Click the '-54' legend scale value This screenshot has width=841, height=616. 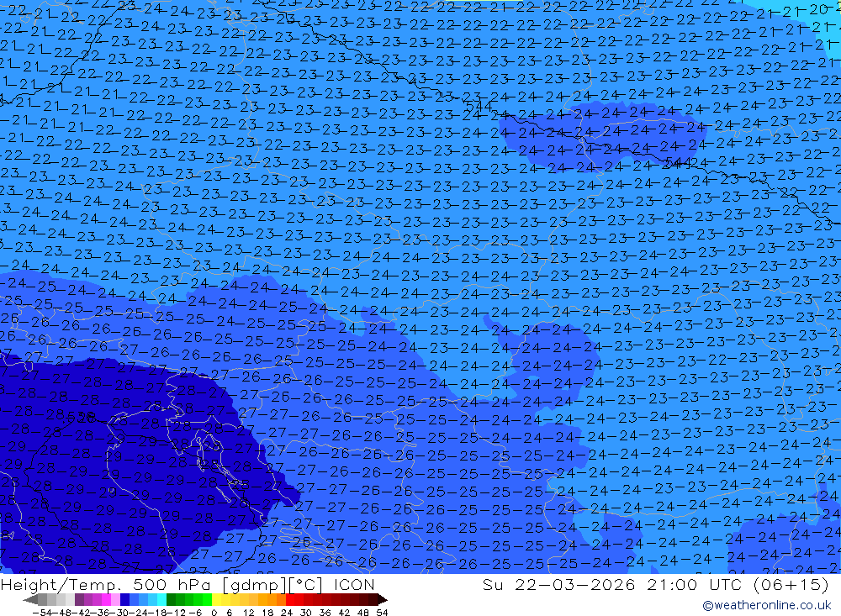(42, 613)
